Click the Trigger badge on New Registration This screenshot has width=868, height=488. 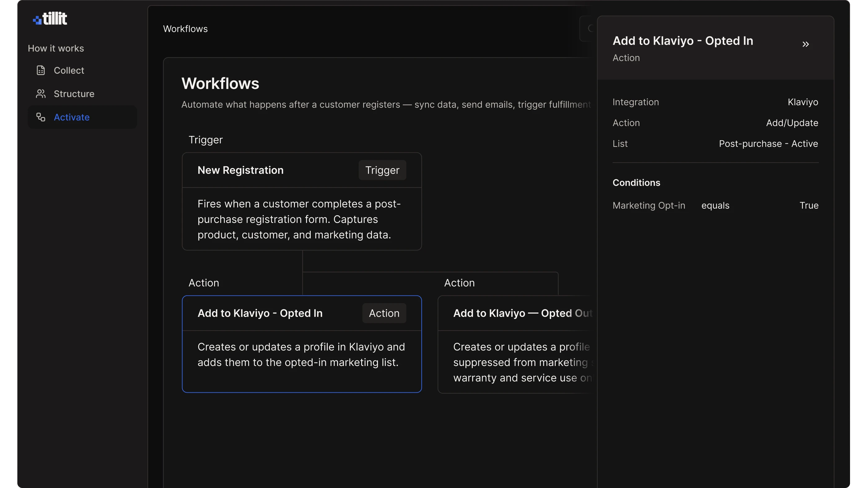click(x=382, y=170)
